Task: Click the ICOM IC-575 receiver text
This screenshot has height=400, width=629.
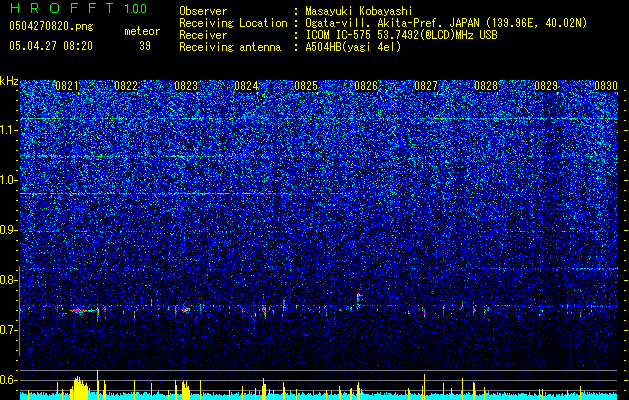Action: click(x=401, y=35)
